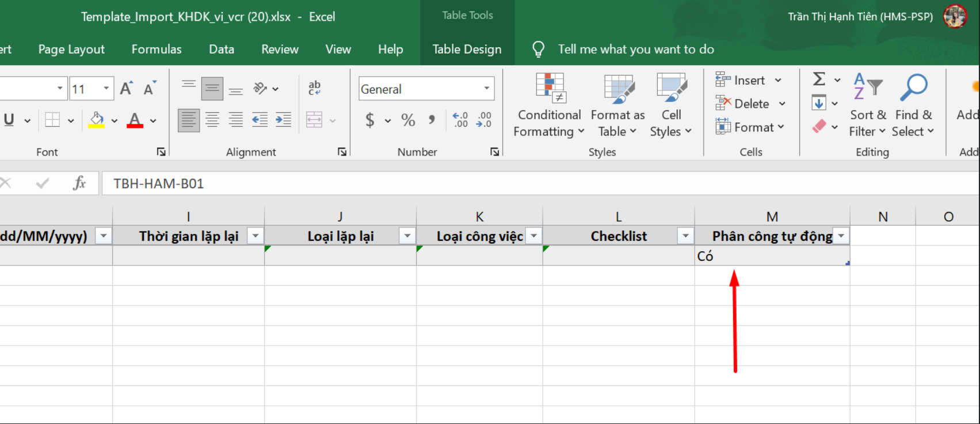The height and width of the screenshot is (424, 980).
Task: Apply the yellow fill color
Action: click(97, 120)
